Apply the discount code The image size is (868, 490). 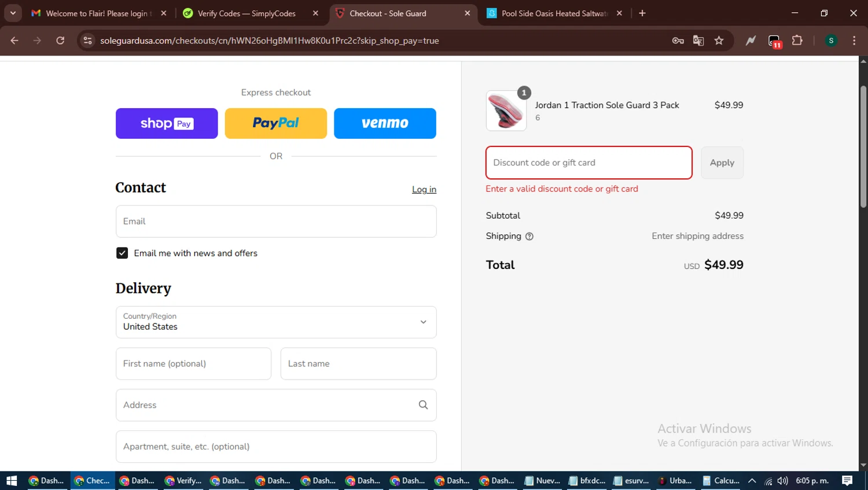click(x=722, y=163)
